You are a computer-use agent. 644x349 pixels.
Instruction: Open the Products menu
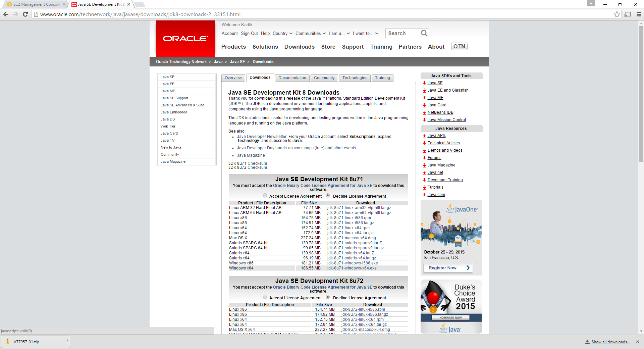coord(233,47)
